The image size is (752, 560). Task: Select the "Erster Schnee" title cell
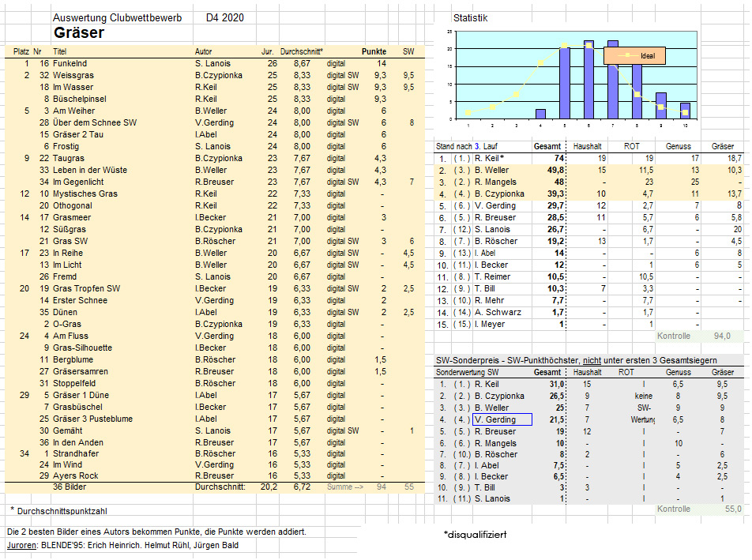click(x=80, y=301)
